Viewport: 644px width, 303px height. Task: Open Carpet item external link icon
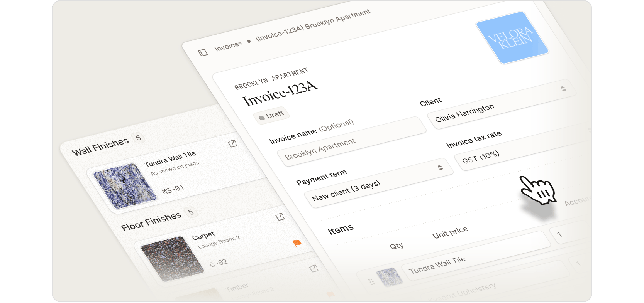[x=280, y=217]
